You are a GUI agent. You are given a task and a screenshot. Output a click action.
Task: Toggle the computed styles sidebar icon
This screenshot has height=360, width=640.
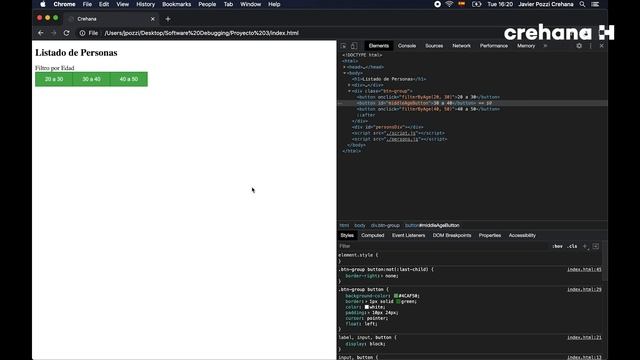pos(596,246)
